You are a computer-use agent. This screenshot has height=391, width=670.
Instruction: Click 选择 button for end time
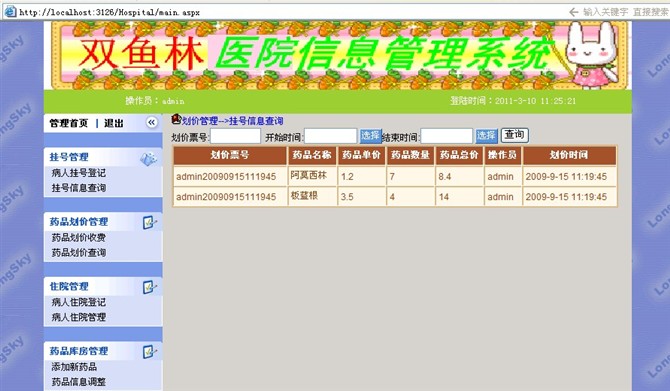(486, 136)
